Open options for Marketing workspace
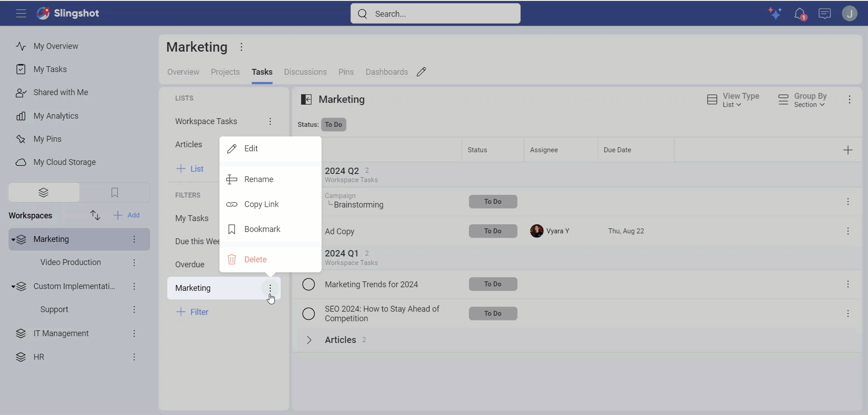The height and width of the screenshot is (415, 868). (134, 239)
